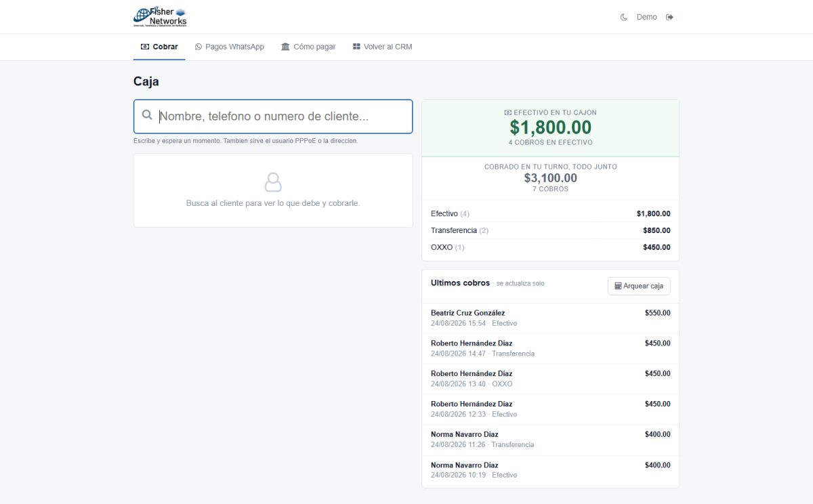Click the Fisher Networks logo
The height and width of the screenshot is (504, 813).
coord(160,17)
